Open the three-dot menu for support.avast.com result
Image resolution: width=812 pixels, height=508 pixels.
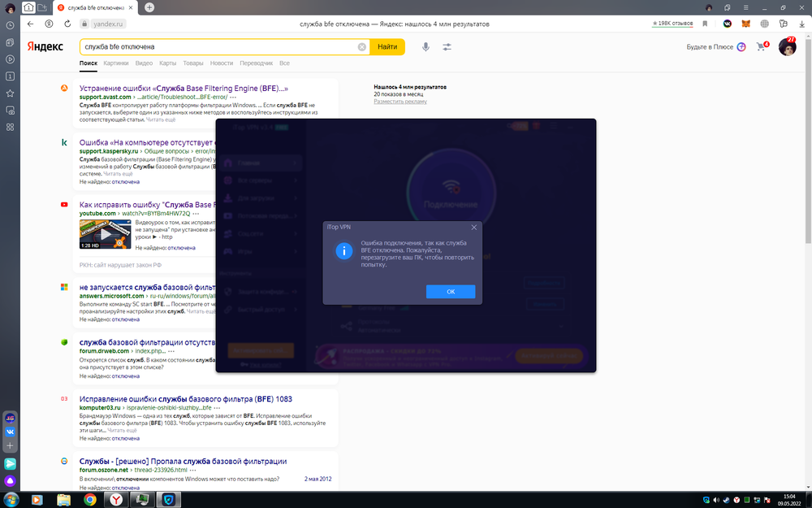[x=233, y=97]
